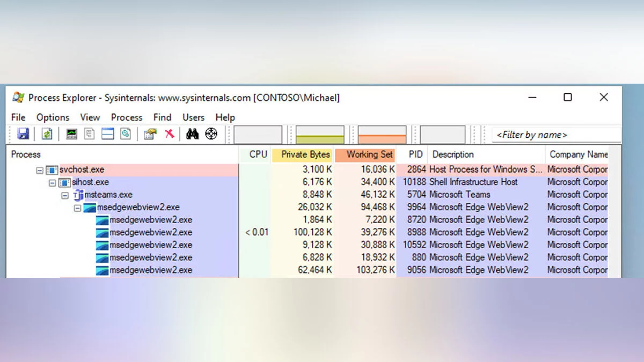Click the '94,468 K' working set value
644x362 pixels.
[378, 207]
